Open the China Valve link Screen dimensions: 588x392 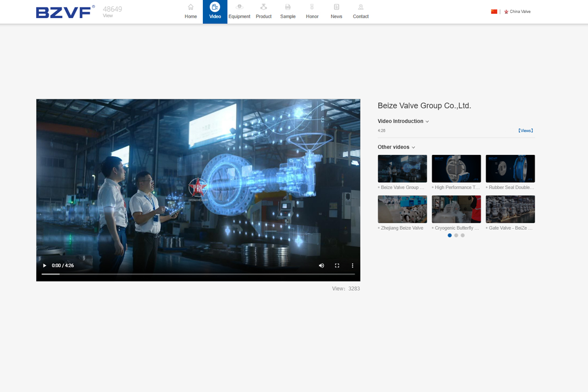(519, 12)
